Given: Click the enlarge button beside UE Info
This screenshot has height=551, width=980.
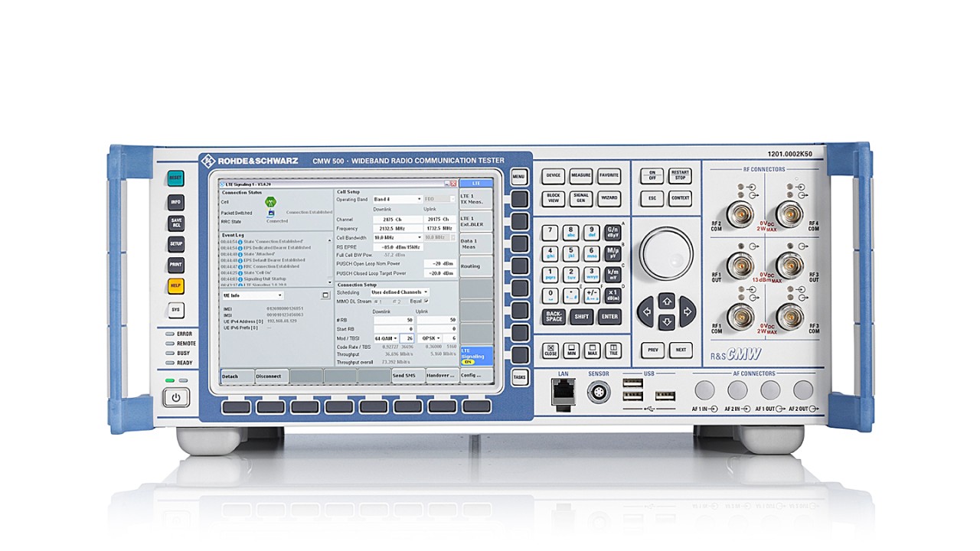Looking at the screenshot, I should (325, 295).
